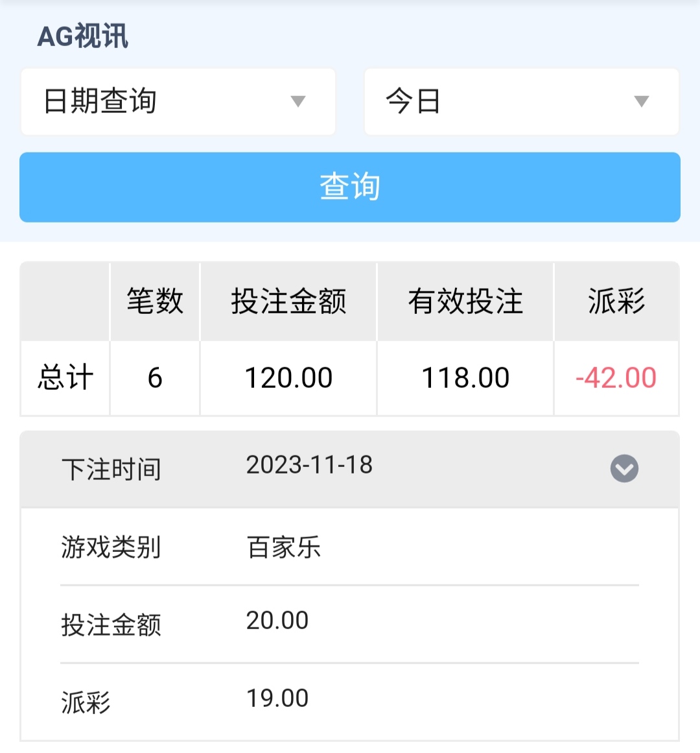Click the valid bet total 118.00
Image resolution: width=700 pixels, height=753 pixels.
(x=465, y=377)
